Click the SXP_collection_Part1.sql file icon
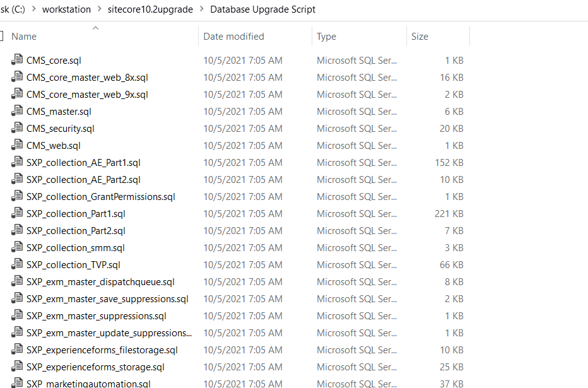The height and width of the screenshot is (388, 588). pyautogui.click(x=17, y=213)
